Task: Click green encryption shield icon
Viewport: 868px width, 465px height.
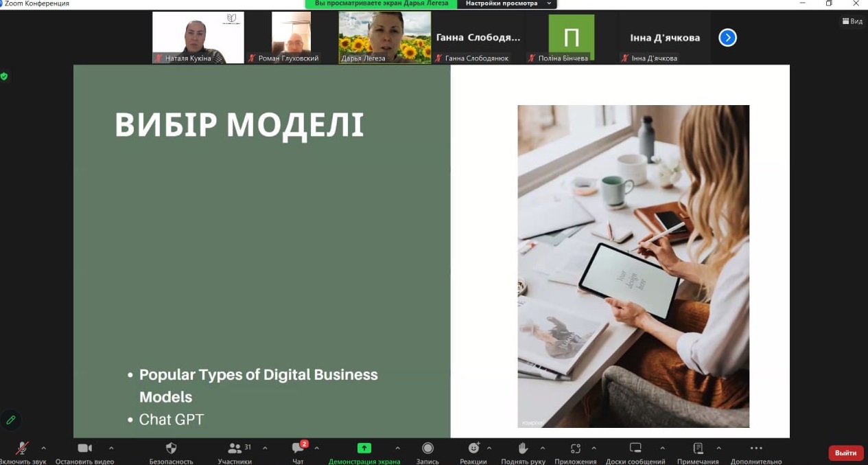Action: click(x=4, y=76)
